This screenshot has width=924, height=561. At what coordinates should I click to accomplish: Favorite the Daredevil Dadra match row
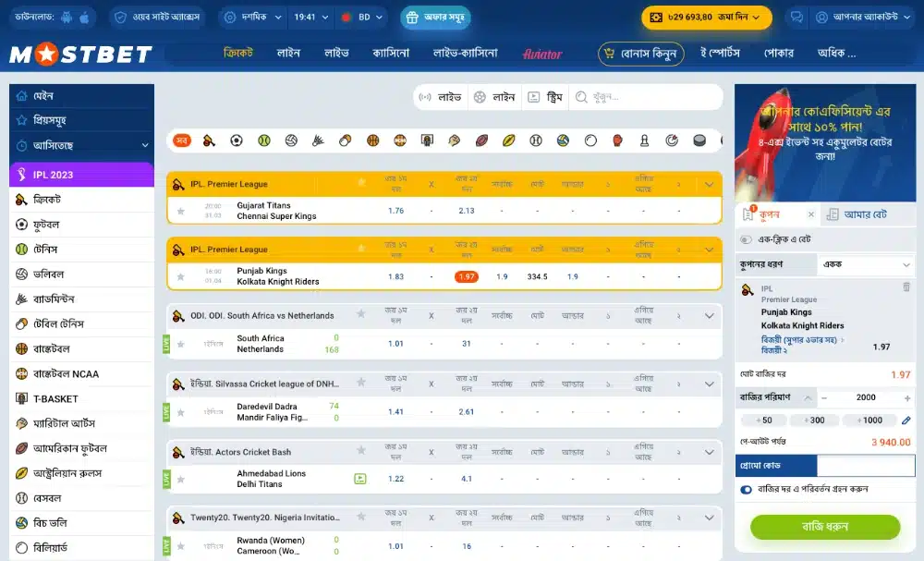[181, 412]
